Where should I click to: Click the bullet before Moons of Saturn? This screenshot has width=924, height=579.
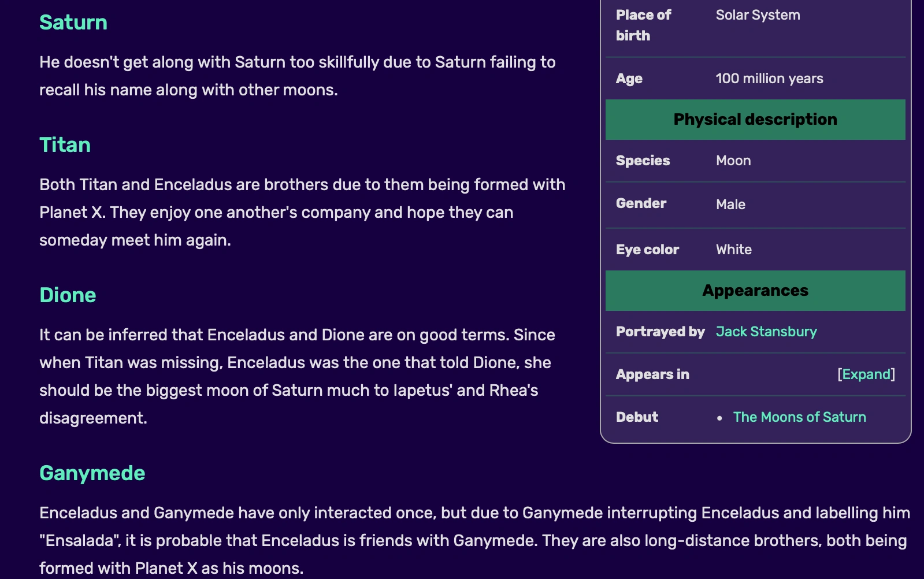click(719, 418)
